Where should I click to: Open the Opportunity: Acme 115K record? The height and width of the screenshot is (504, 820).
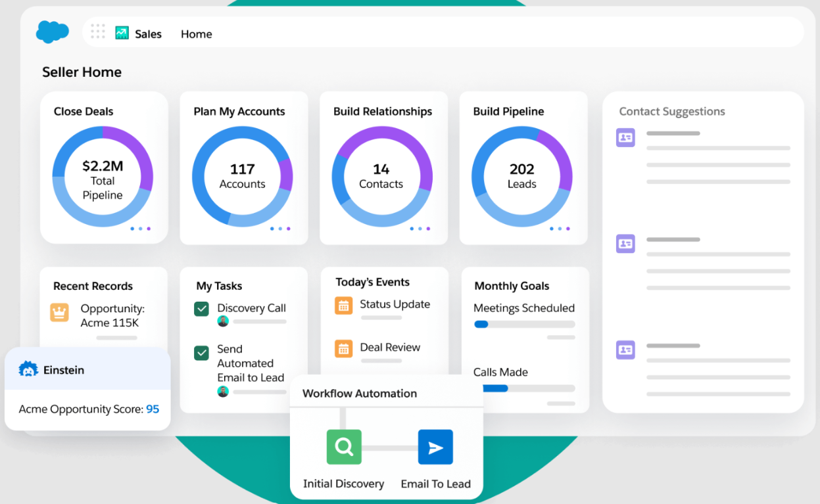(x=112, y=315)
